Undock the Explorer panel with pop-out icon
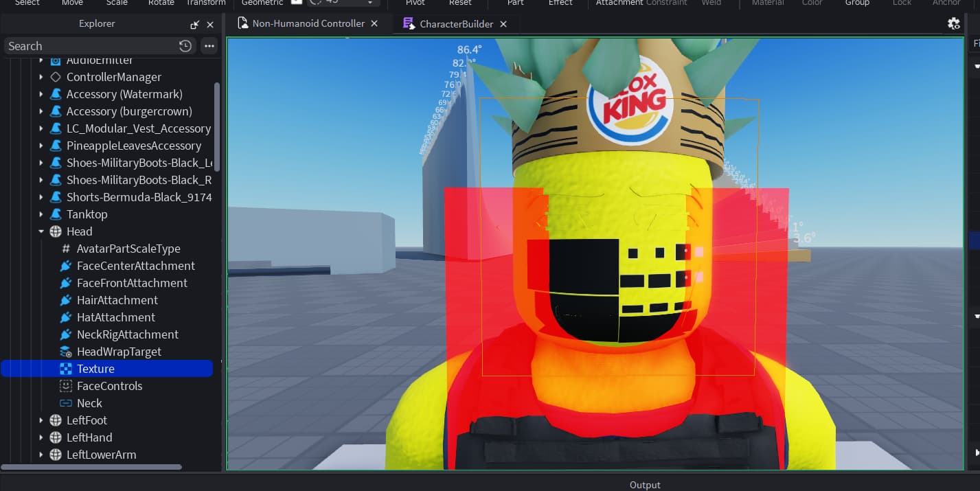The width and height of the screenshot is (980, 491). (x=195, y=24)
